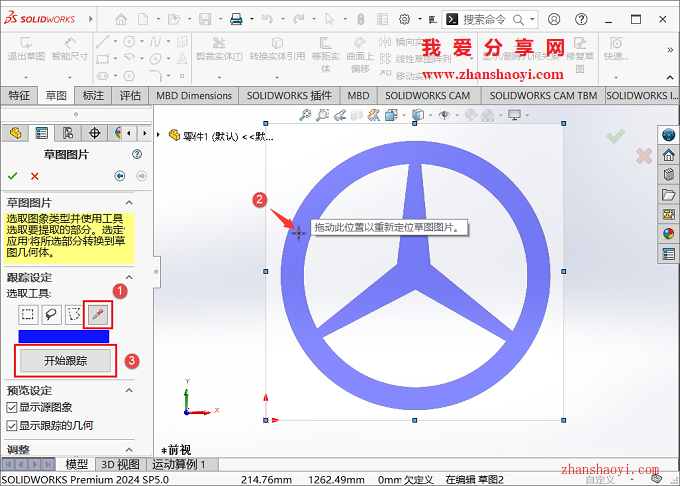Cancel with the red X in panel
Viewport: 680px width, 486px height.
coord(35,176)
